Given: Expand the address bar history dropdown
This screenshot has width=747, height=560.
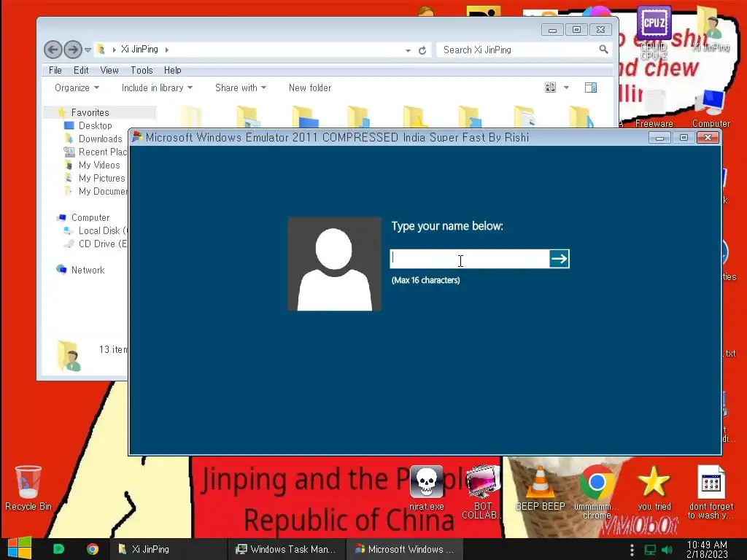Looking at the screenshot, I should click(408, 50).
